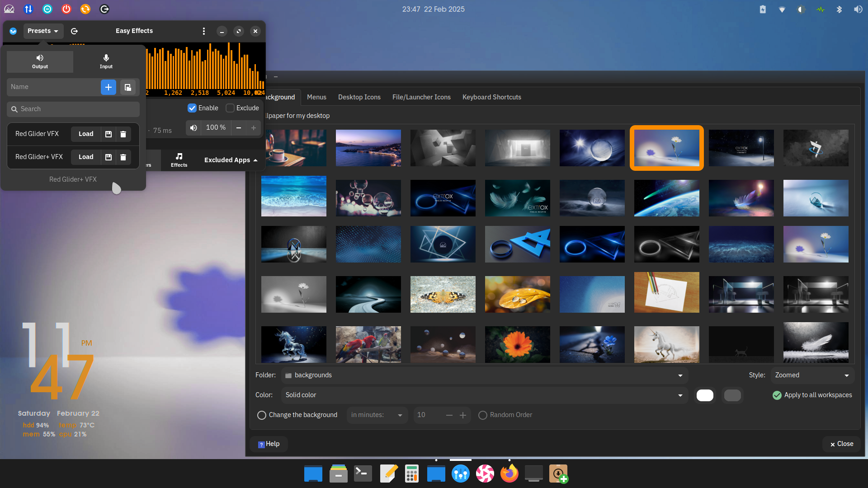Viewport: 868px width, 488px height.
Task: Delete the Red Glider VFX preset
Action: [123, 134]
